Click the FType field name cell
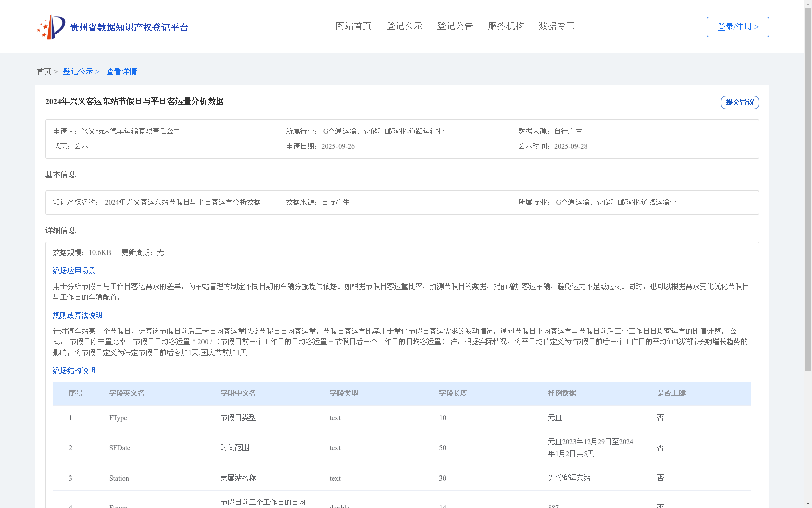 (118, 418)
